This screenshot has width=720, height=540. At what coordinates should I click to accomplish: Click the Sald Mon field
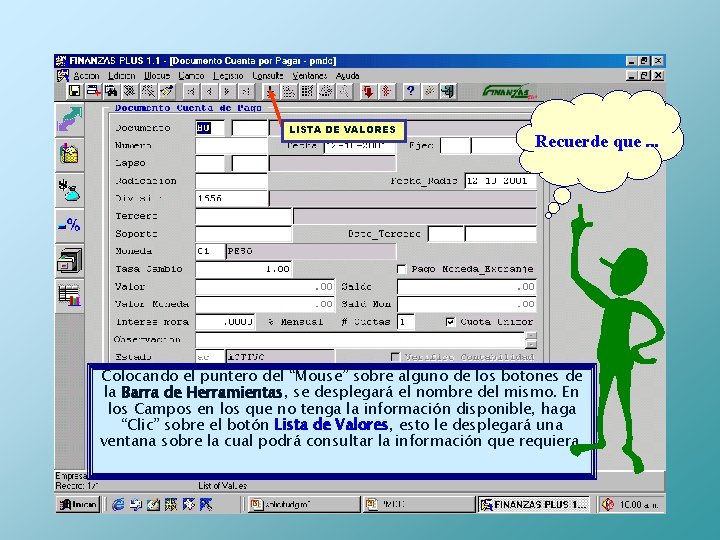pyautogui.click(x=467, y=304)
